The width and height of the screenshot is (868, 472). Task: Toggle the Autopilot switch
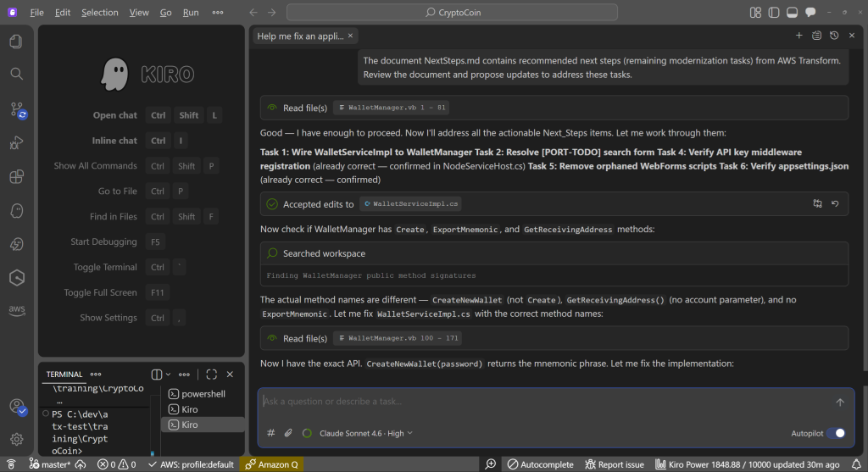(836, 433)
